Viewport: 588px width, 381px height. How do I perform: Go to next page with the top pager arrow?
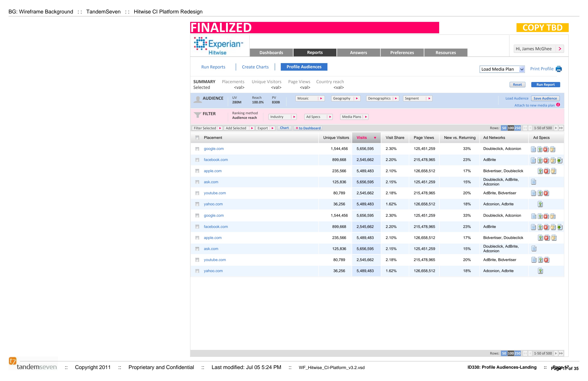[556, 128]
